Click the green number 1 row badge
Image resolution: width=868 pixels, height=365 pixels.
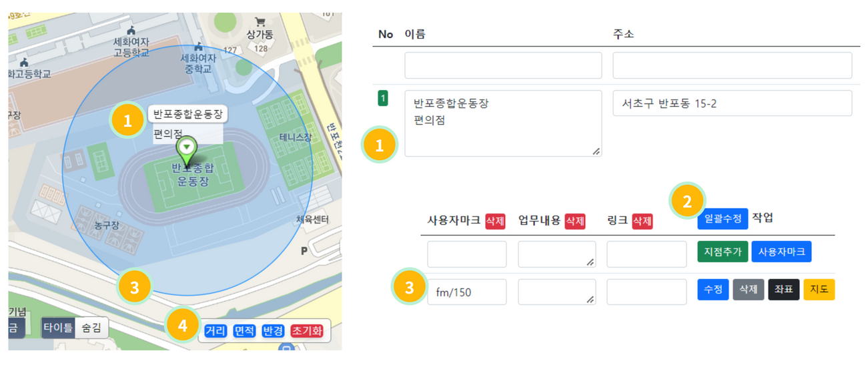coord(383,99)
